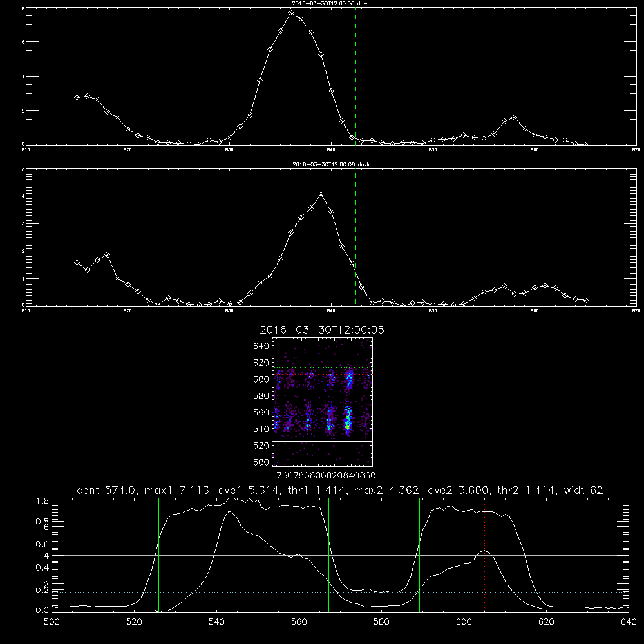Click the left green dashed line in dawn plot
The image size is (644, 644).
[x=205, y=77]
